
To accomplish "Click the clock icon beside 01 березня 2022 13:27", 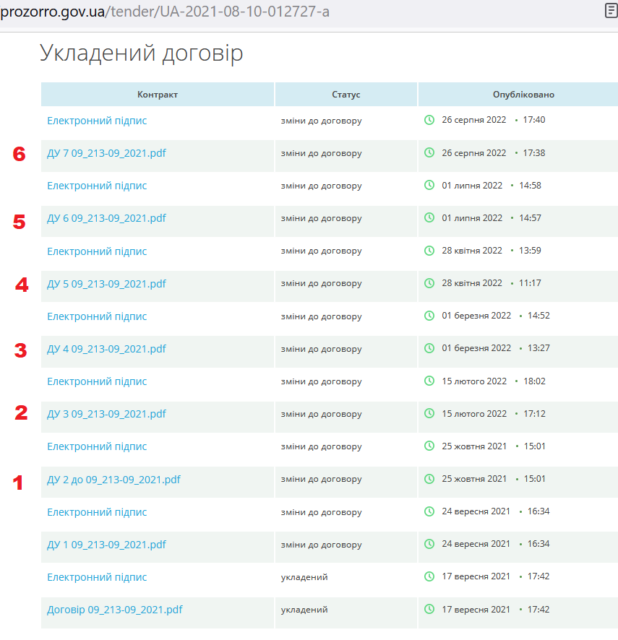I will tap(430, 348).
